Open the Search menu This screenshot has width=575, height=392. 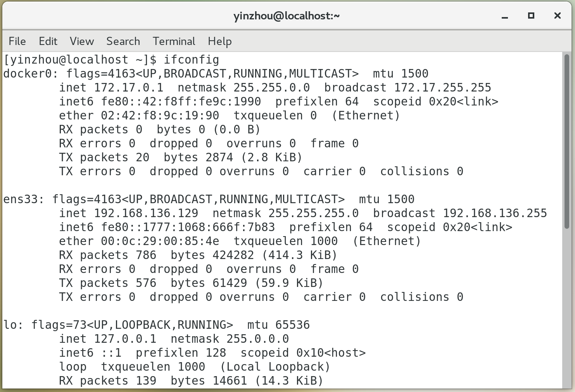click(123, 41)
